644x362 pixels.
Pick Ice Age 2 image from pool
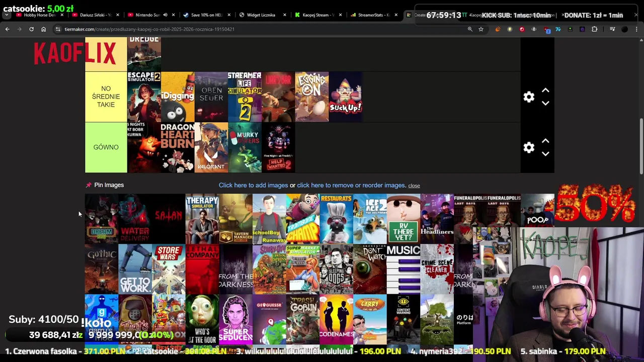point(370,219)
